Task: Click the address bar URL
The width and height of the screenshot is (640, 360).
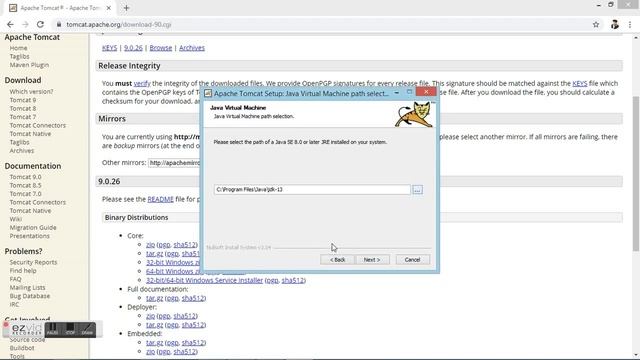Action: [119, 24]
